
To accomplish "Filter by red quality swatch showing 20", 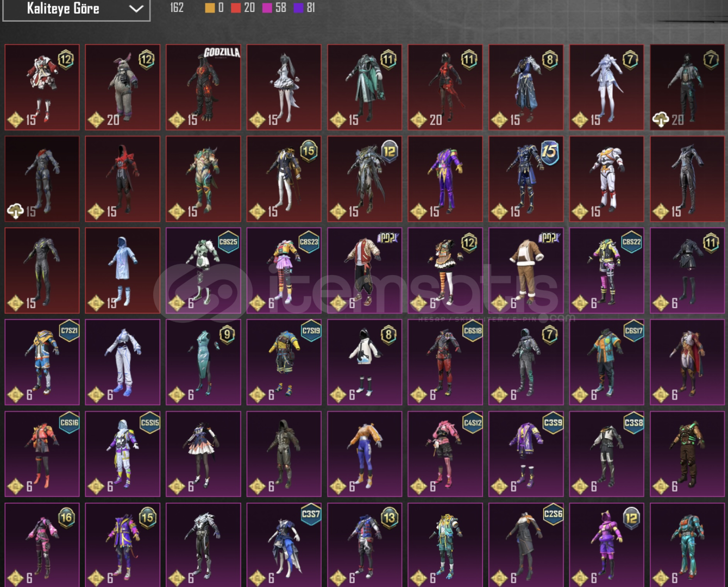I will (x=236, y=8).
